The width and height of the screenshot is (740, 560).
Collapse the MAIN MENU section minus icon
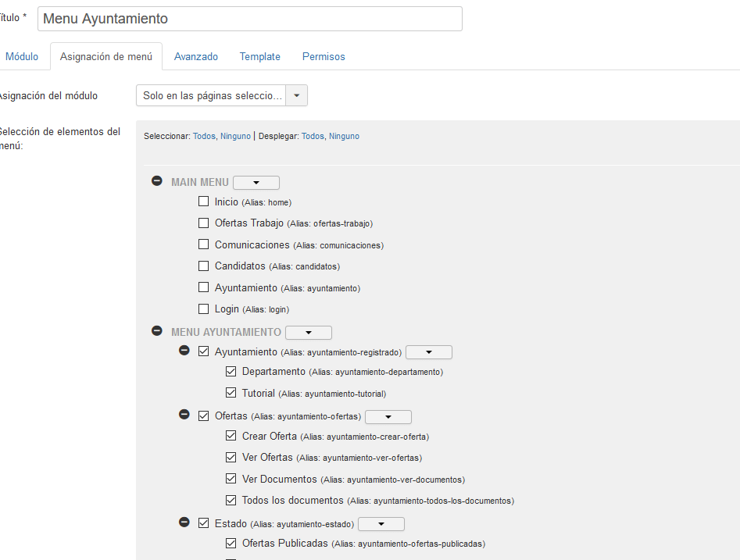click(157, 181)
